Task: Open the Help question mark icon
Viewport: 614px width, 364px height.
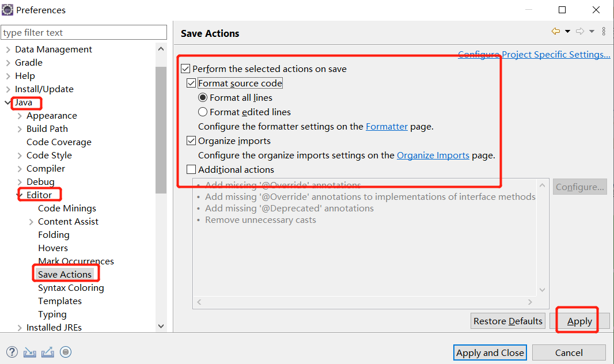Action: (x=12, y=352)
